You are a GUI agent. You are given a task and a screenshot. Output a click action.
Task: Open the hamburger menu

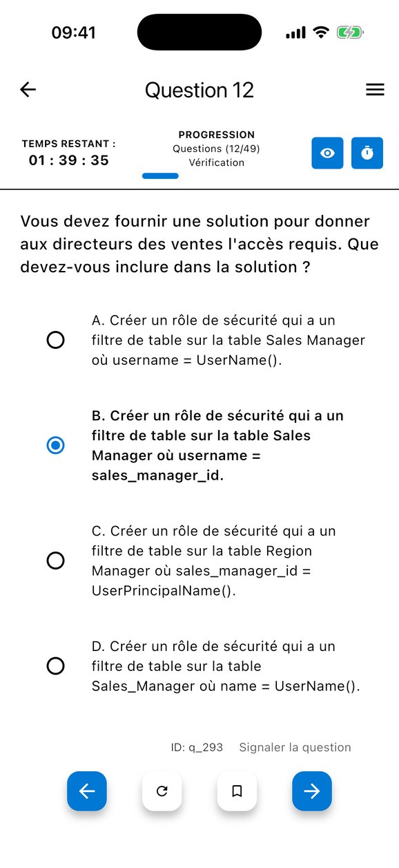click(375, 90)
